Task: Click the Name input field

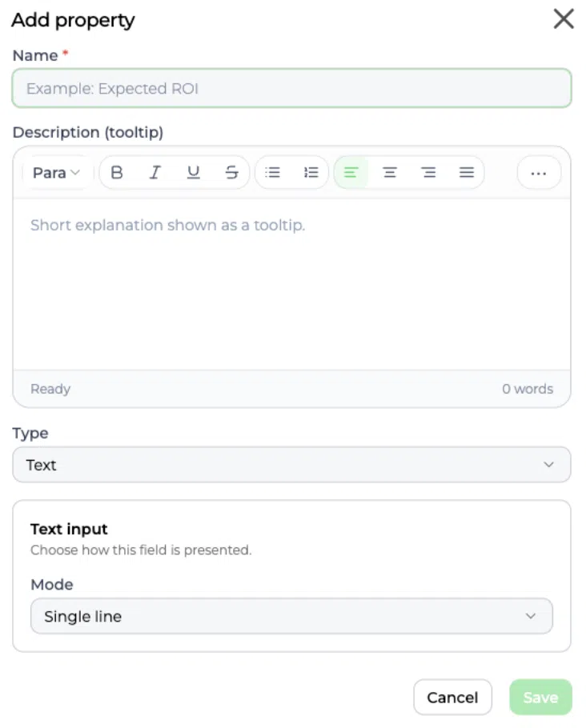Action: pyautogui.click(x=292, y=88)
